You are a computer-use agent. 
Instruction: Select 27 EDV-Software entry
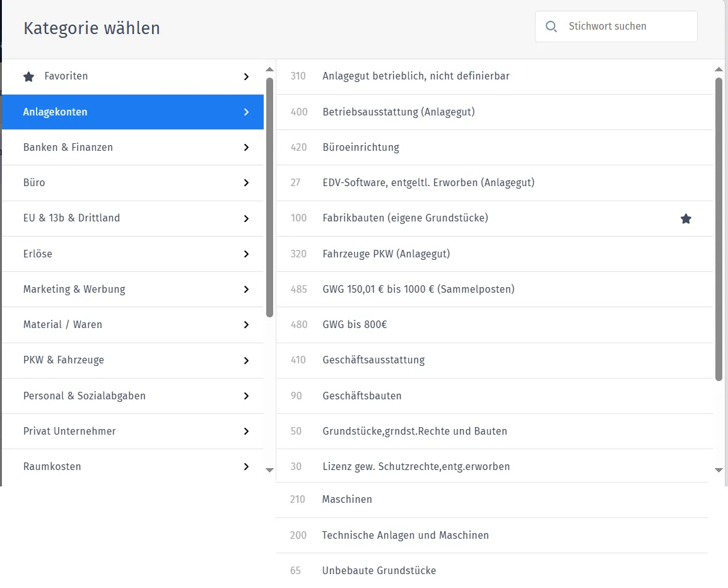[x=428, y=183]
